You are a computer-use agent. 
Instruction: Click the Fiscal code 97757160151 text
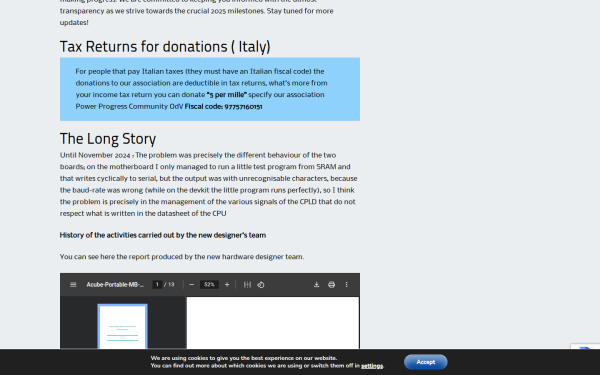pos(223,107)
